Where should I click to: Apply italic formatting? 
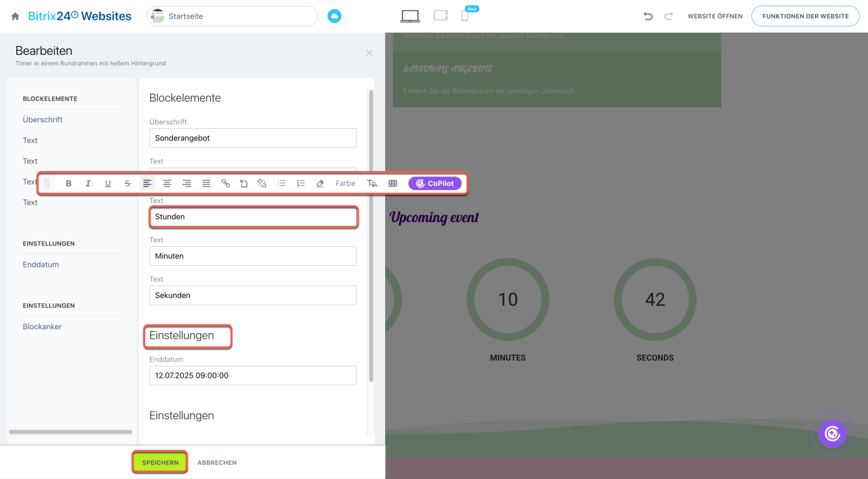(x=88, y=183)
